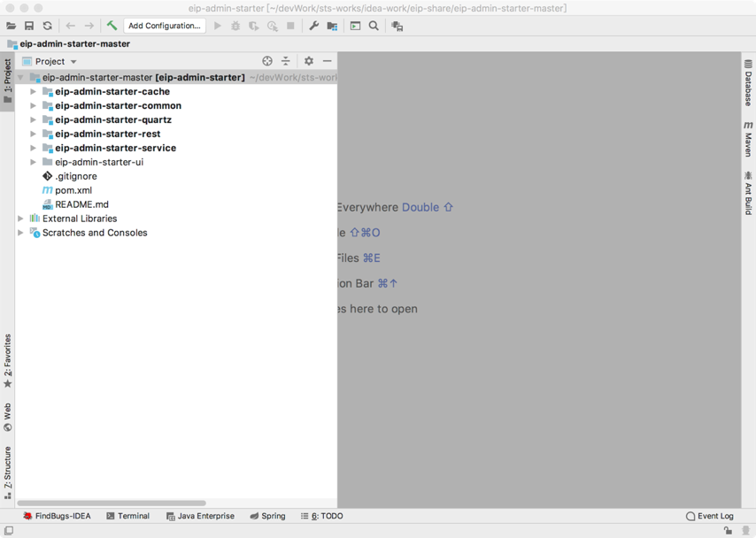Select eip-admin-starter-service in tree

pyautogui.click(x=115, y=148)
